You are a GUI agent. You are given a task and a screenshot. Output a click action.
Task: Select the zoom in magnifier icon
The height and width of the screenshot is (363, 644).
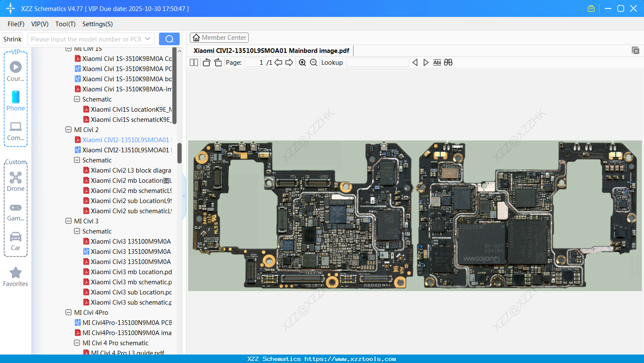(x=302, y=62)
